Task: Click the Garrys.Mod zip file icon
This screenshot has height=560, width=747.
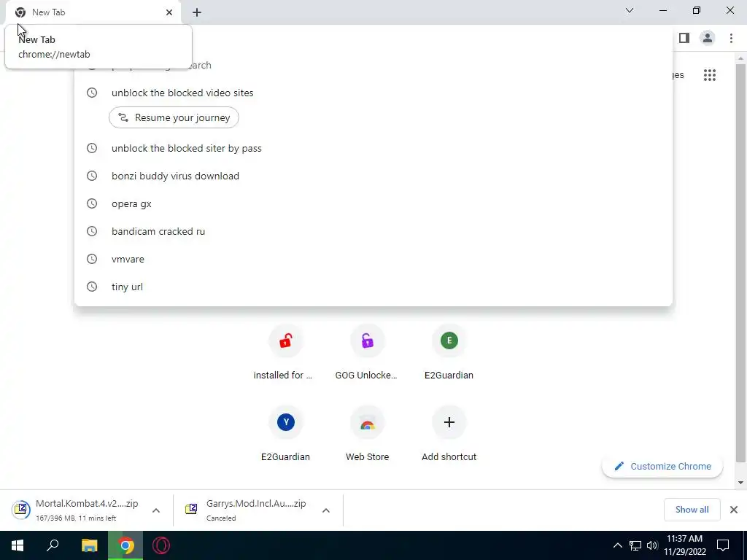Action: coord(191,509)
